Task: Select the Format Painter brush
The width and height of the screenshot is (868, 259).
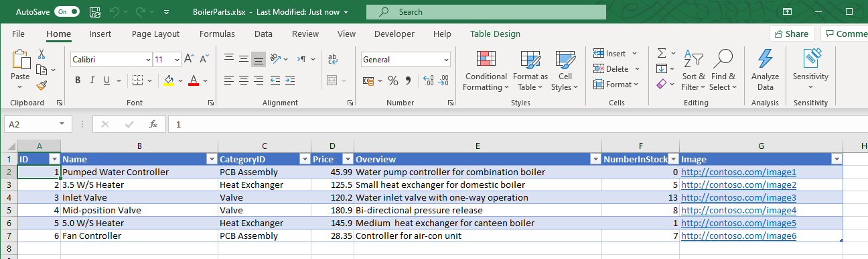Action: coord(42,85)
